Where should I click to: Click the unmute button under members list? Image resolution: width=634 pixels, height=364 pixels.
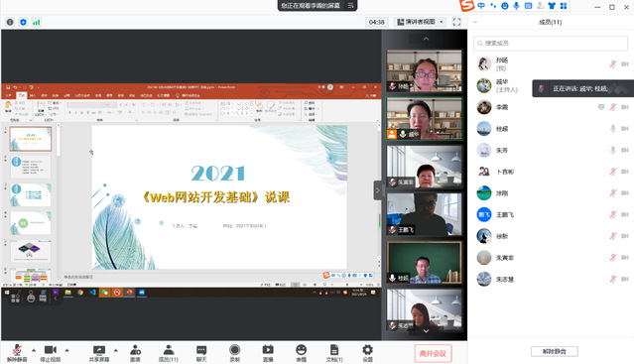click(555, 351)
